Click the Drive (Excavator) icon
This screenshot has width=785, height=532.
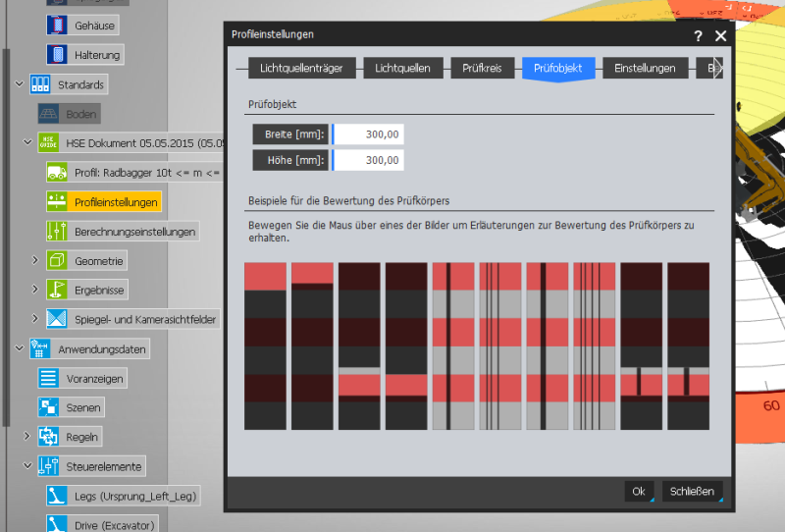pyautogui.click(x=57, y=525)
